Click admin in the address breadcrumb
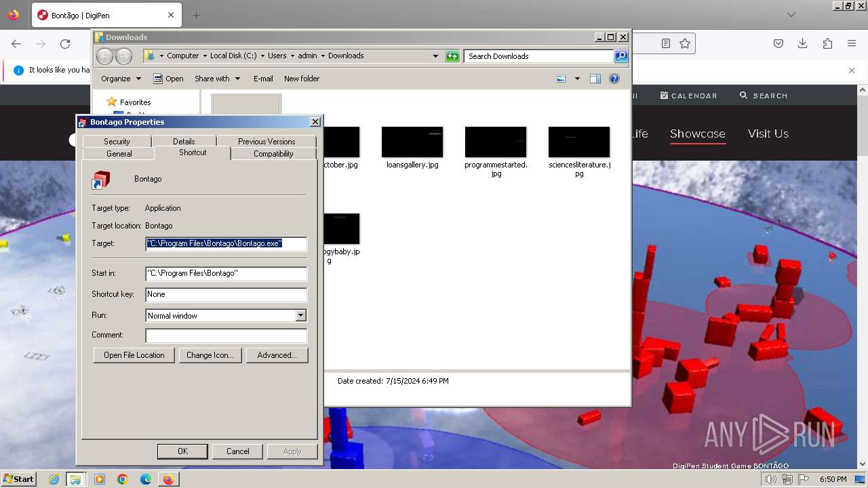This screenshot has width=868, height=488. [x=307, y=56]
